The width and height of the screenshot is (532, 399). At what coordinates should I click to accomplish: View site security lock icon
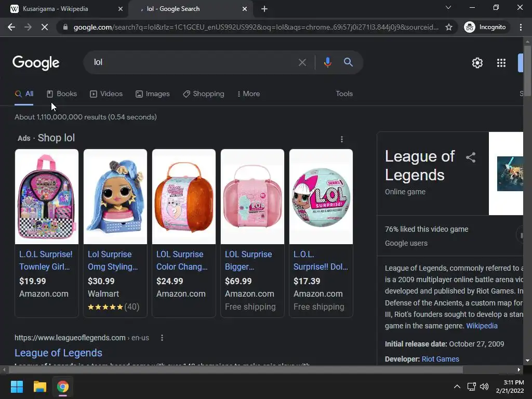point(65,27)
